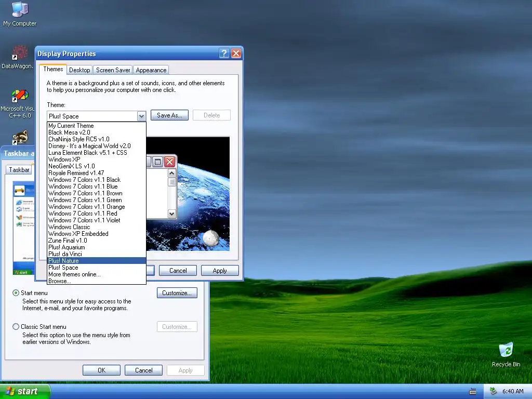Choose Windows 7 Colors v1.1 Brown

click(x=96, y=193)
